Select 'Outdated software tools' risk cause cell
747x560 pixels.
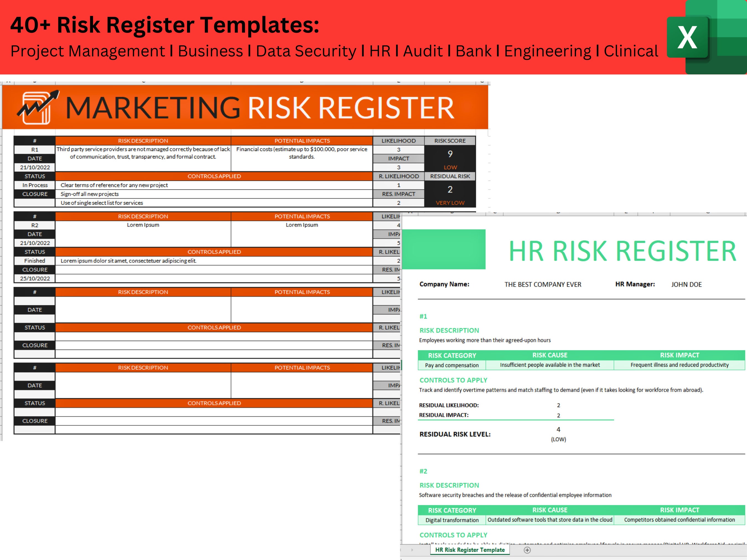(550, 520)
